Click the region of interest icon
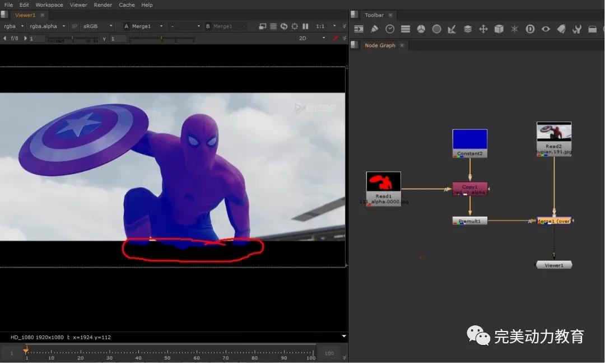Viewport: 605px width, 364px height. pyautogui.click(x=295, y=26)
